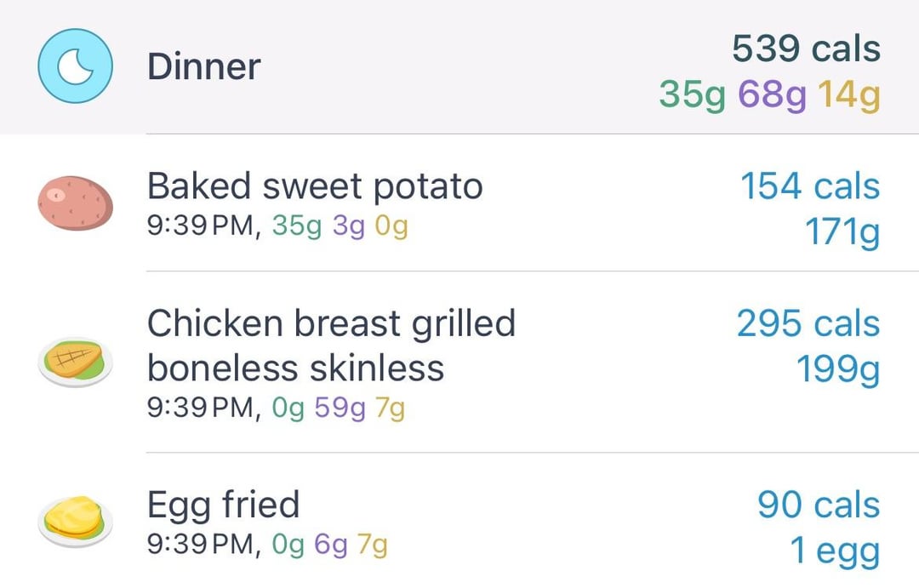Tap 90 cals for fried egg
Screen dimensions: 919x588
coord(819,505)
